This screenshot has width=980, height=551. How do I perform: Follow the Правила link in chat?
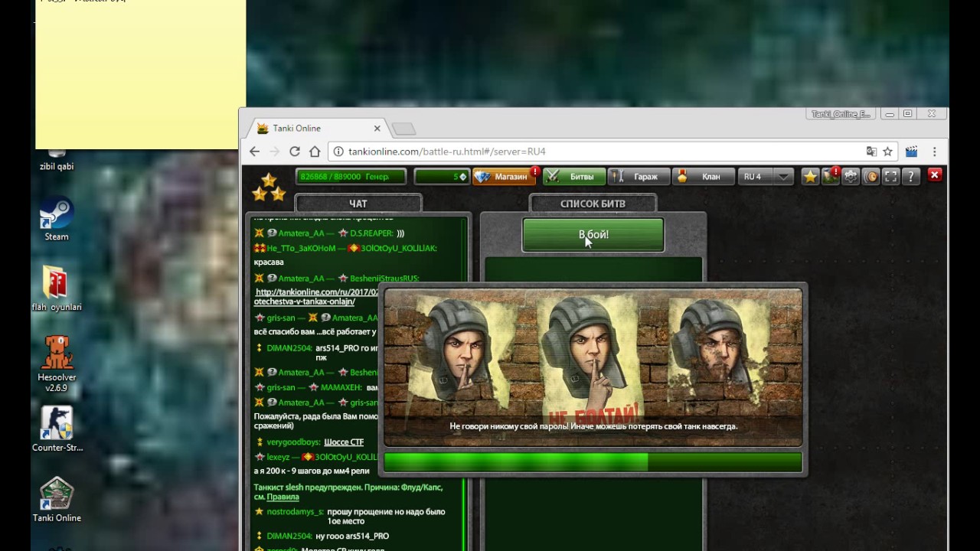coord(283,497)
